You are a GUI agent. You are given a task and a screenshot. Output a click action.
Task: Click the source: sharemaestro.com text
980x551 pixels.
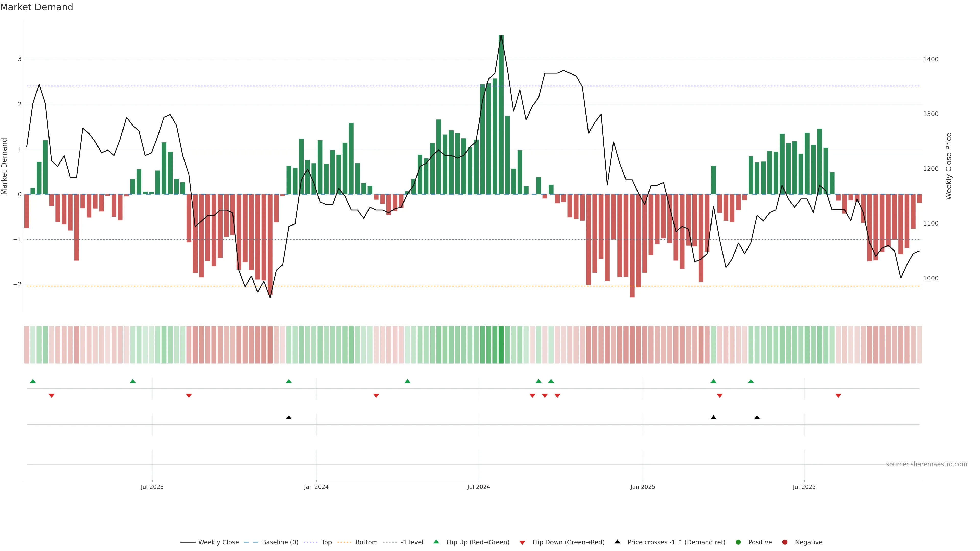(926, 464)
